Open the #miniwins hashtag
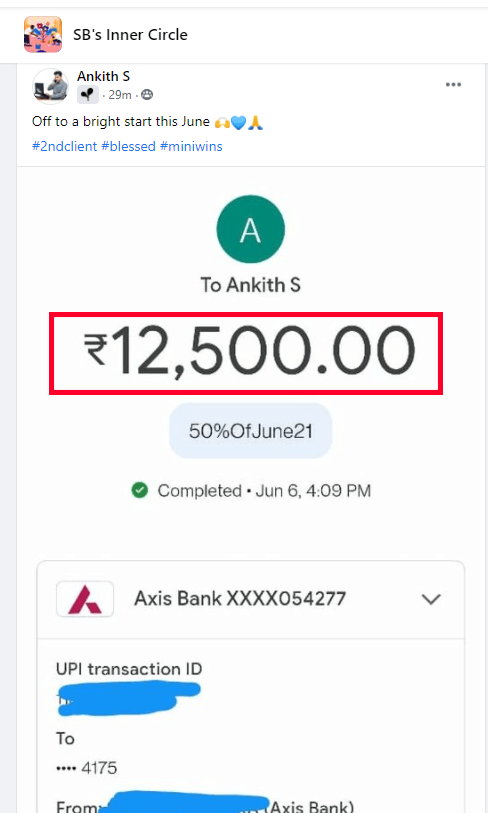488x813 pixels. click(x=191, y=146)
